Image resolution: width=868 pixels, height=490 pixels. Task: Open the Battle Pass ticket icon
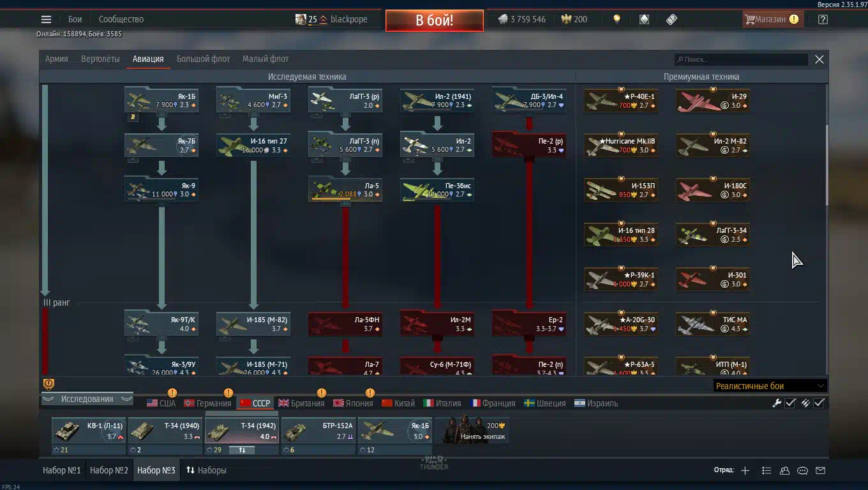671,19
